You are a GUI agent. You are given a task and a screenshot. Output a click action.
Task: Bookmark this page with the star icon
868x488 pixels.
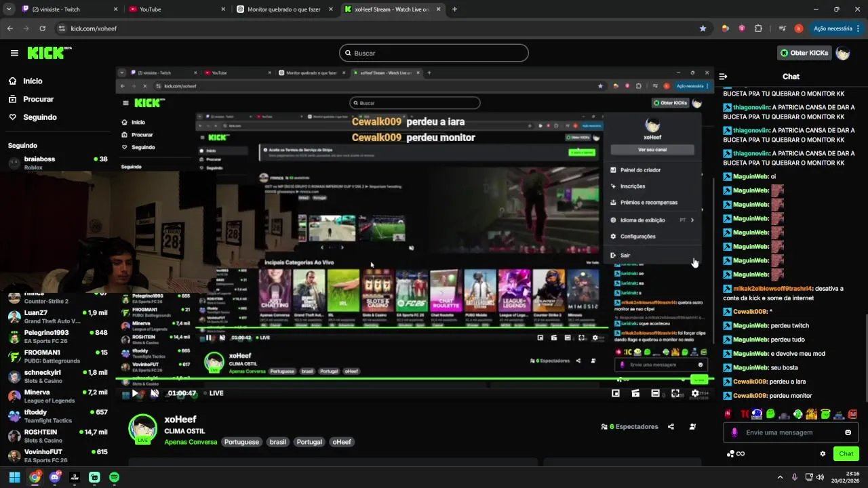[x=703, y=28]
